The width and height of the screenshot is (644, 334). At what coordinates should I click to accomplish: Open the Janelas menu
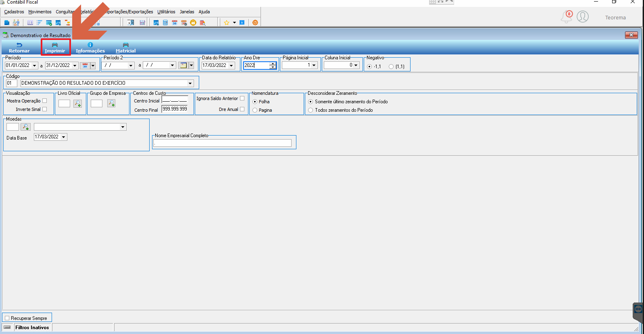187,12
